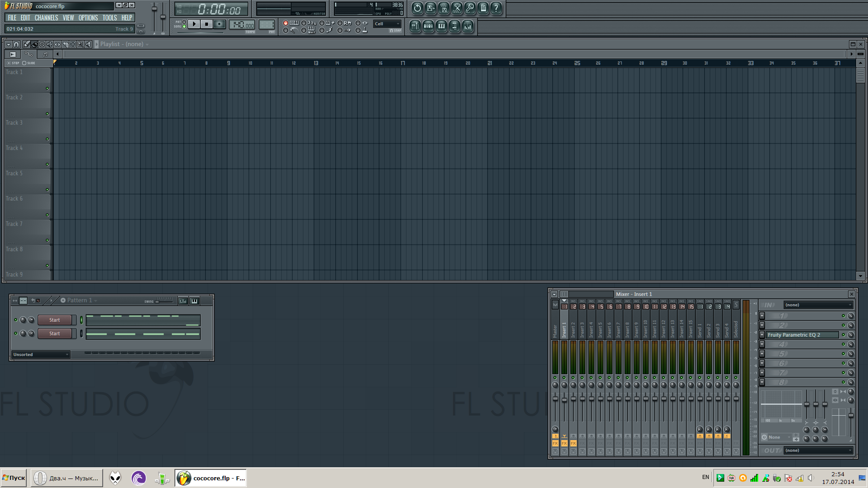868x488 pixels.
Task: Show the keyboard editor in step sequencer
Action: pyautogui.click(x=194, y=301)
